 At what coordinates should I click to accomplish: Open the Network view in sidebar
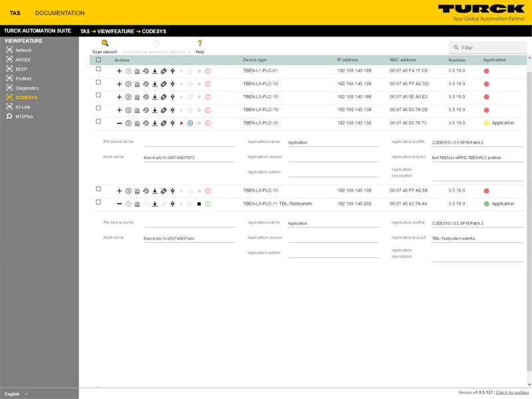coord(23,51)
